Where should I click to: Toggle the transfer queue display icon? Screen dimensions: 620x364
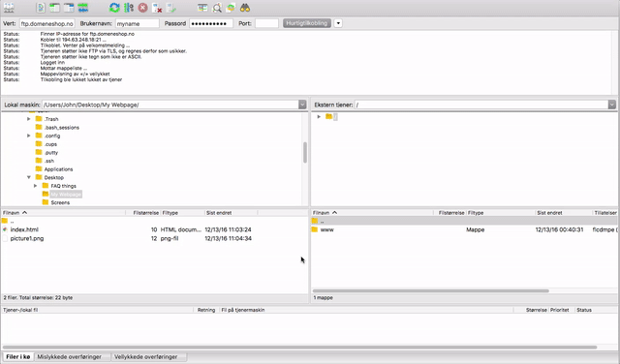click(x=83, y=8)
